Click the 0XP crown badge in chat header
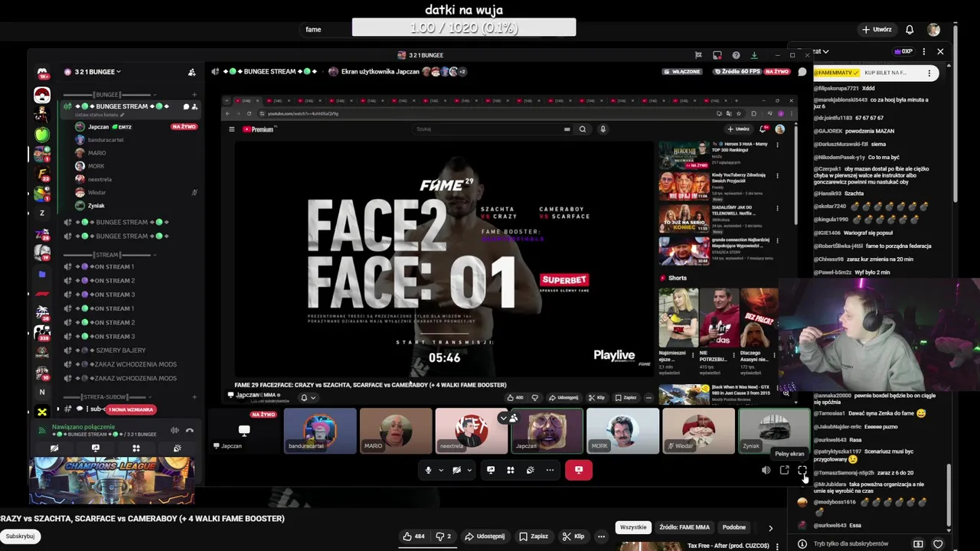The image size is (980, 551). point(903,51)
